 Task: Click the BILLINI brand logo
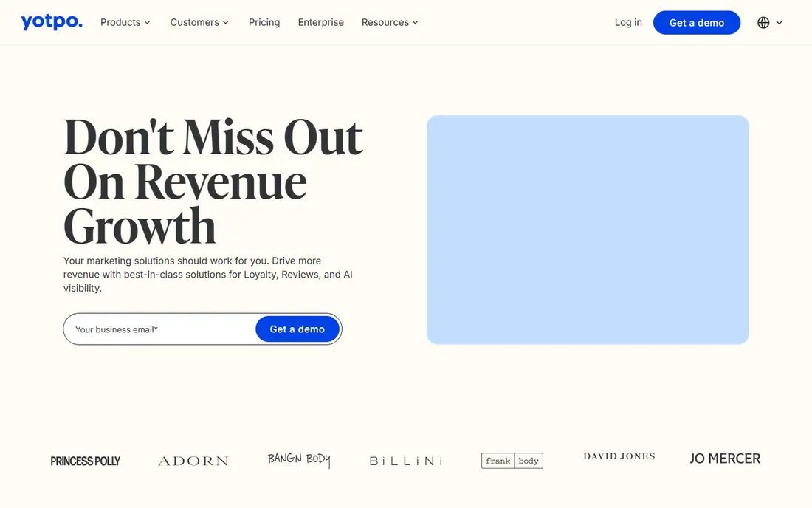pos(406,461)
